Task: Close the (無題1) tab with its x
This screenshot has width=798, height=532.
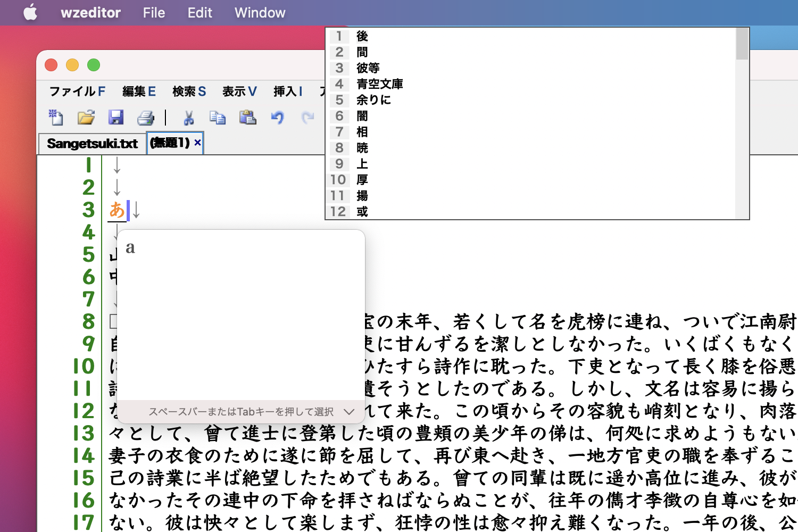Action: tap(197, 143)
